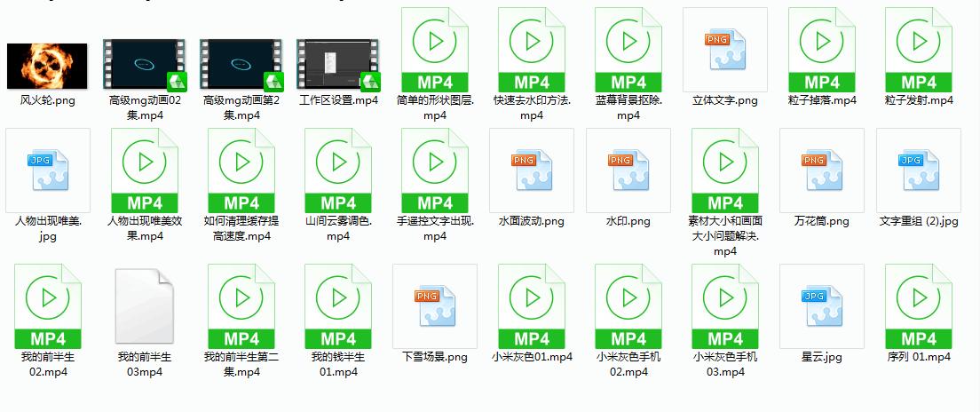Click the file name 我的前半生 02.mp4
The image size is (980, 412).
pyautogui.click(x=48, y=364)
